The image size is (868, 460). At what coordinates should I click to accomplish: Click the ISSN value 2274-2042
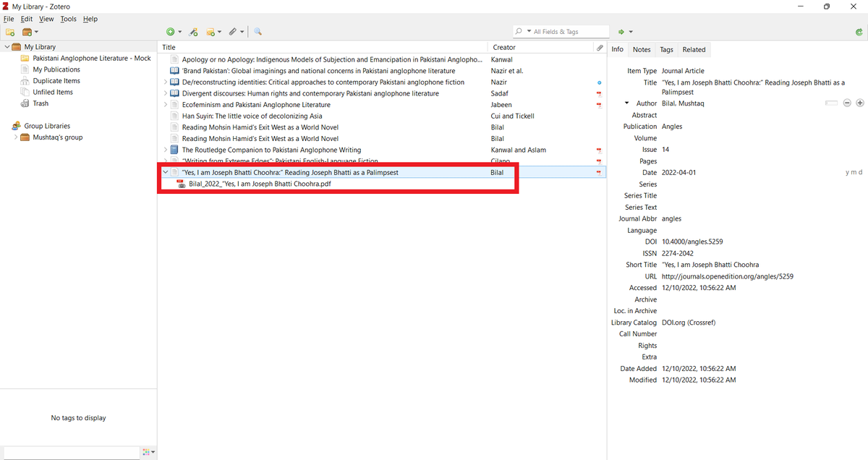click(x=678, y=253)
